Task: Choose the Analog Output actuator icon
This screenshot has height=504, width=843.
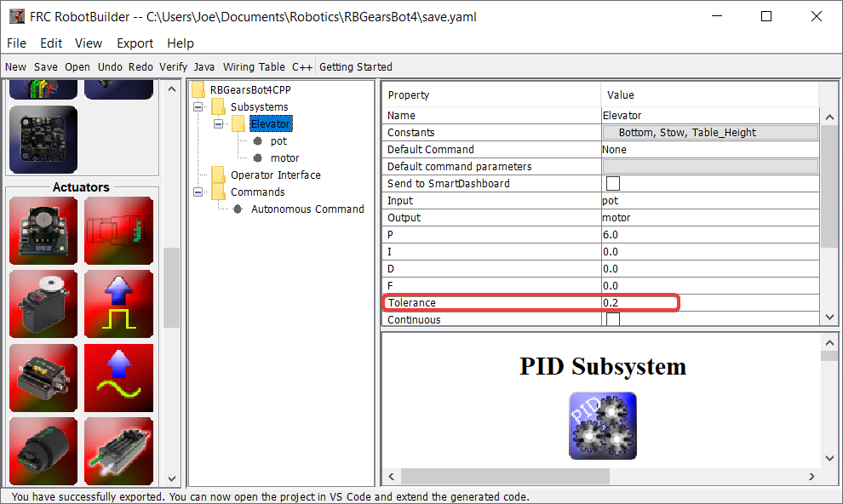Action: (118, 377)
